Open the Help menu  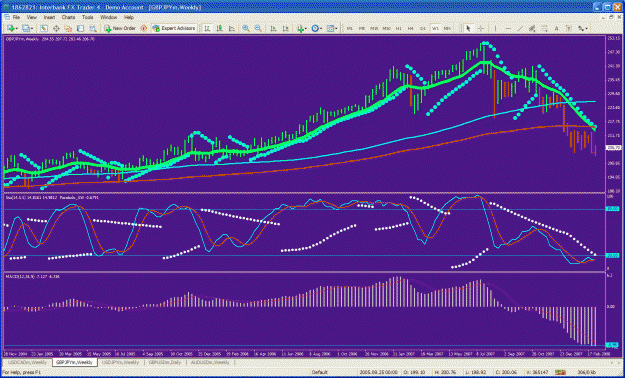[129, 18]
